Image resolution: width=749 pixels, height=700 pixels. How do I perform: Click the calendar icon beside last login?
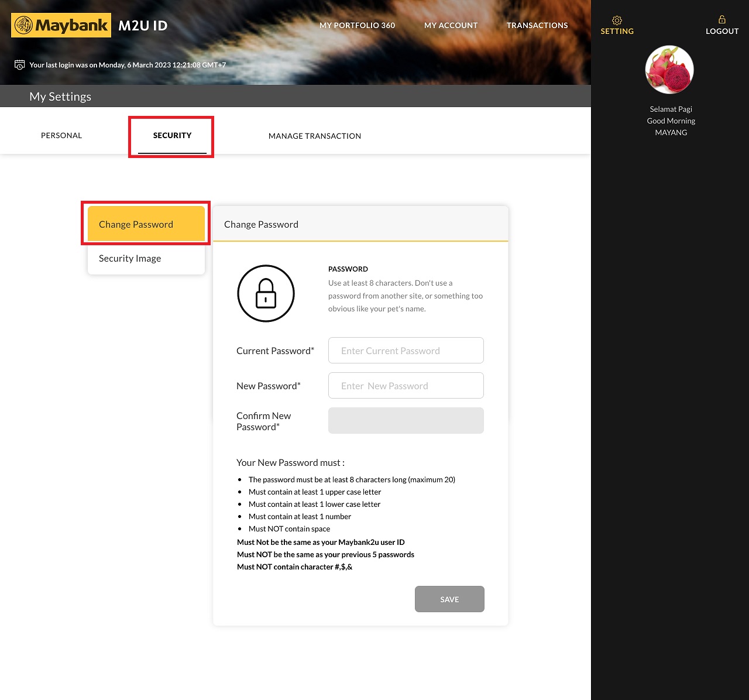19,65
